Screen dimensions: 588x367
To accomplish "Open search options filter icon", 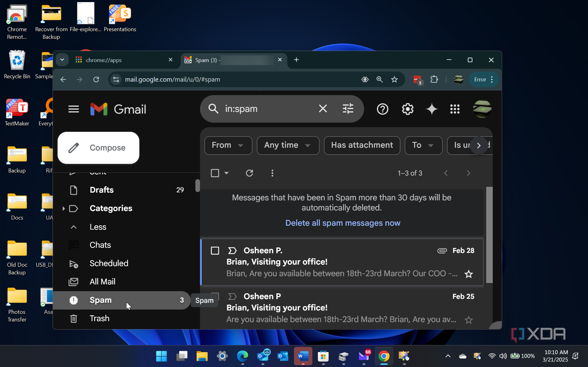I will [348, 109].
